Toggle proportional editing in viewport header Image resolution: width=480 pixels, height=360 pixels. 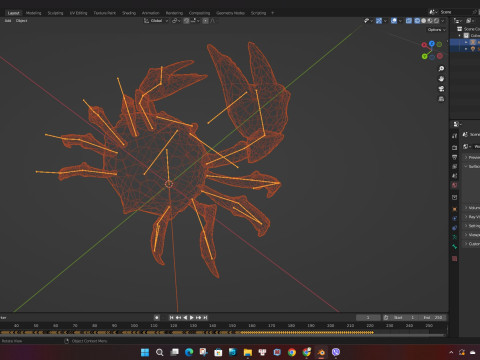tap(206, 21)
